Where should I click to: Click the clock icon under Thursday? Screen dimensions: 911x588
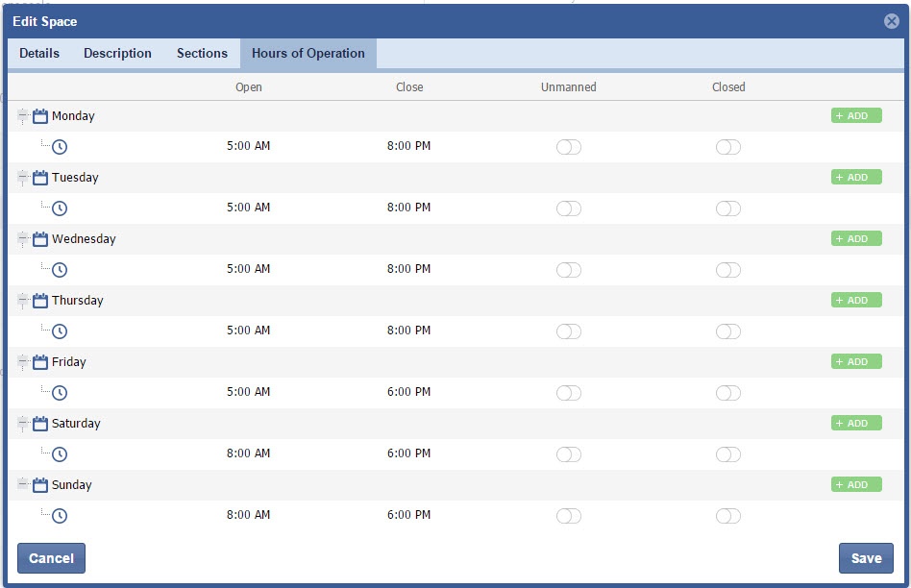[60, 331]
